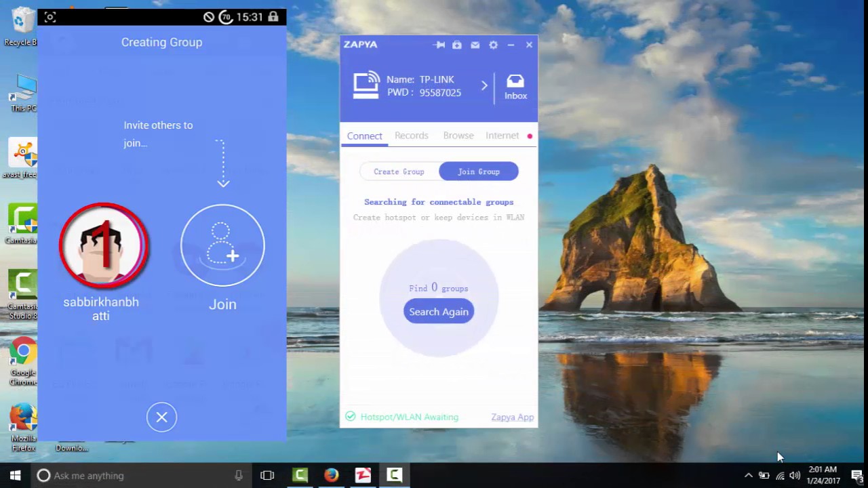Tap the blocked circle icon in phone status bar
Viewport: 868px width, 488px height.
point(209,17)
